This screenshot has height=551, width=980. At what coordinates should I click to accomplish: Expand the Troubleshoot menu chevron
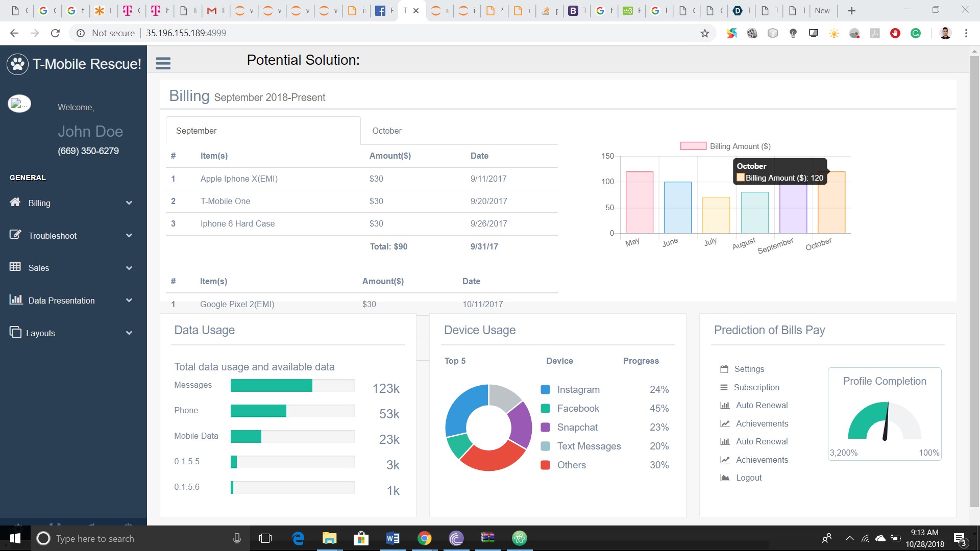click(129, 236)
